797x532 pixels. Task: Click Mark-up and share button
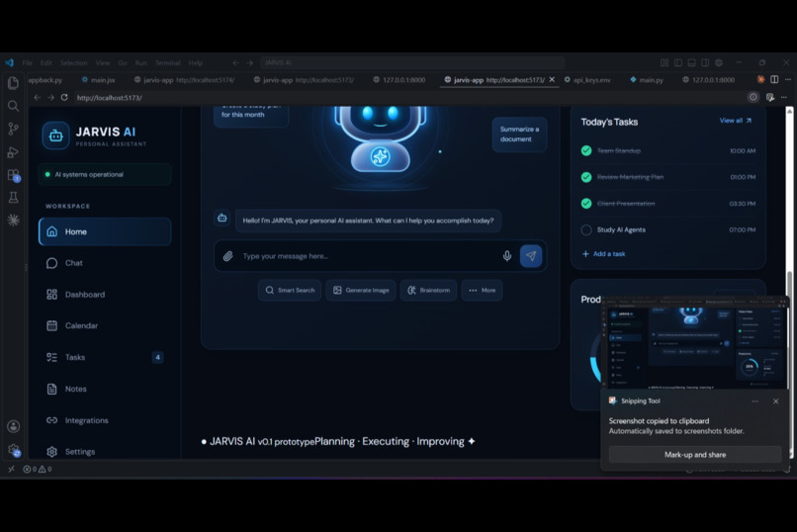point(695,455)
